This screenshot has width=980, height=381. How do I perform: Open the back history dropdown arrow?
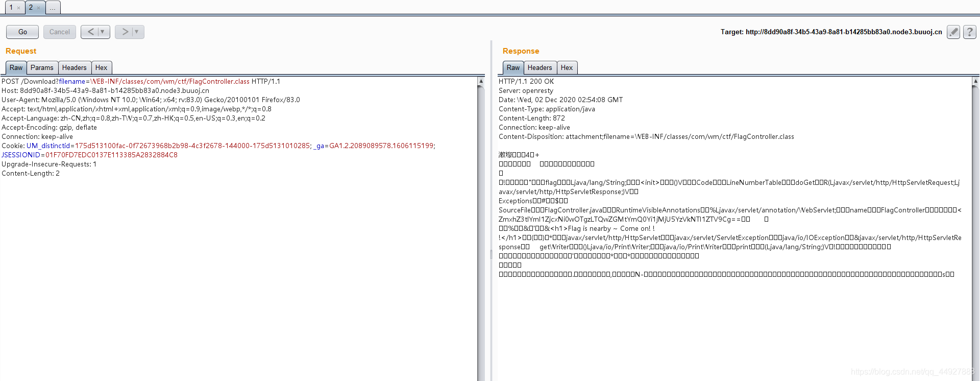[x=103, y=32]
